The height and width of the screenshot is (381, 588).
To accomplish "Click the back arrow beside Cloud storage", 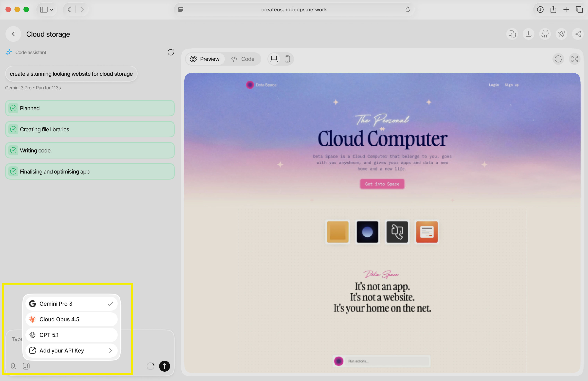I will tap(13, 34).
